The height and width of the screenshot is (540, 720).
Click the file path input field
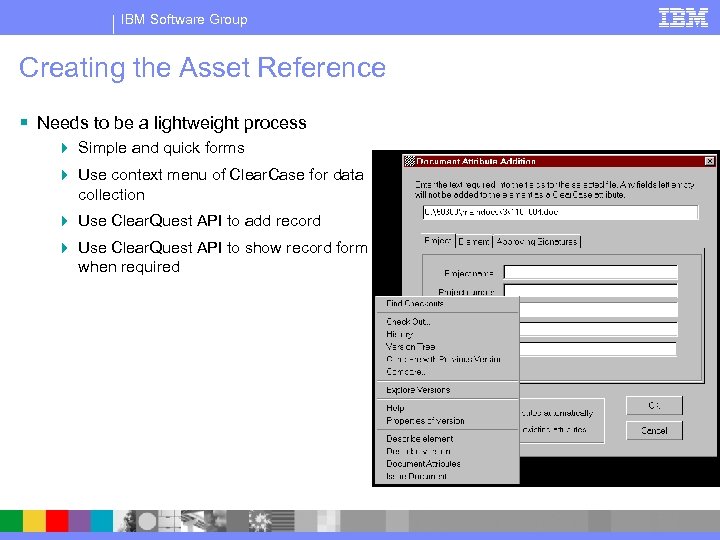click(560, 212)
